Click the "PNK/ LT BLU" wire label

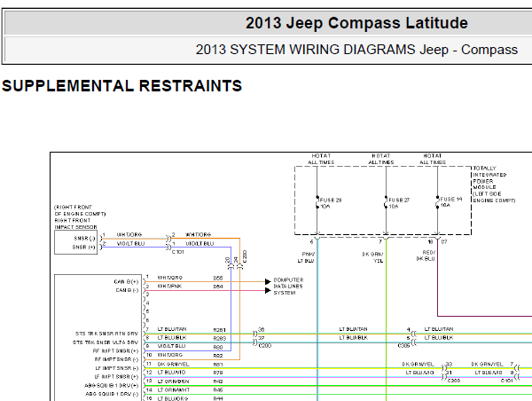point(308,257)
